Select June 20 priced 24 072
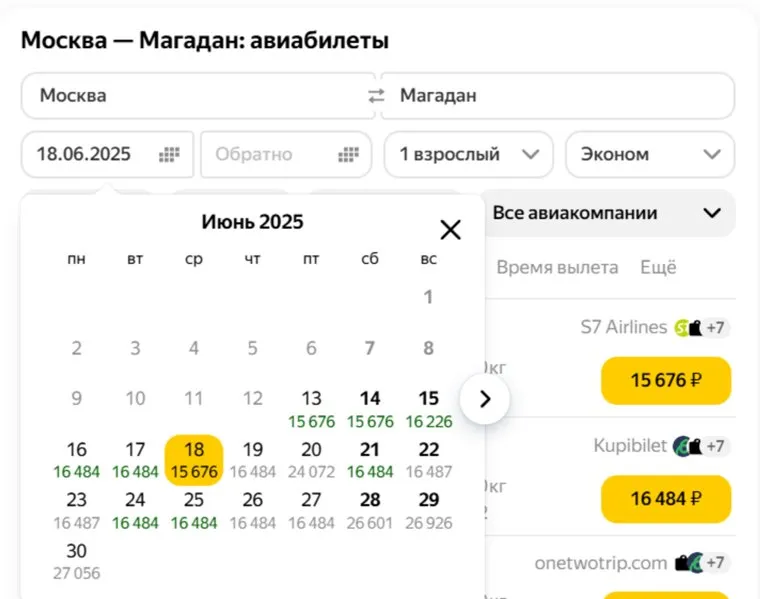Viewport: 760px width, 599px height. coord(311,459)
